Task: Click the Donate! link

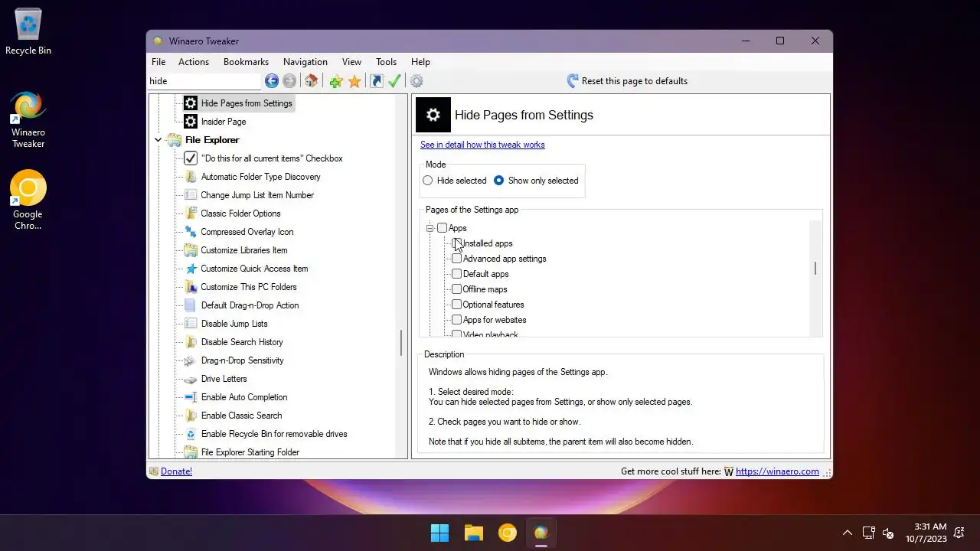Action: [176, 471]
